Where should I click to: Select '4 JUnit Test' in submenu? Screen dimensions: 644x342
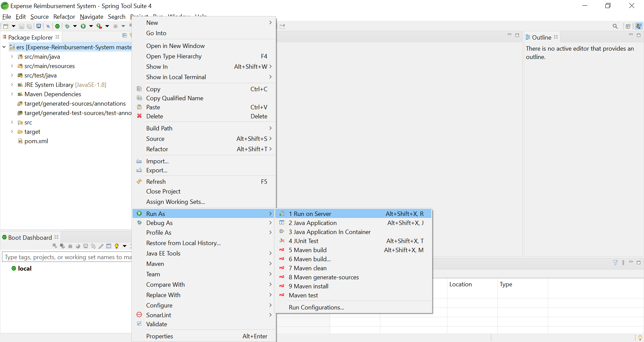(x=353, y=241)
